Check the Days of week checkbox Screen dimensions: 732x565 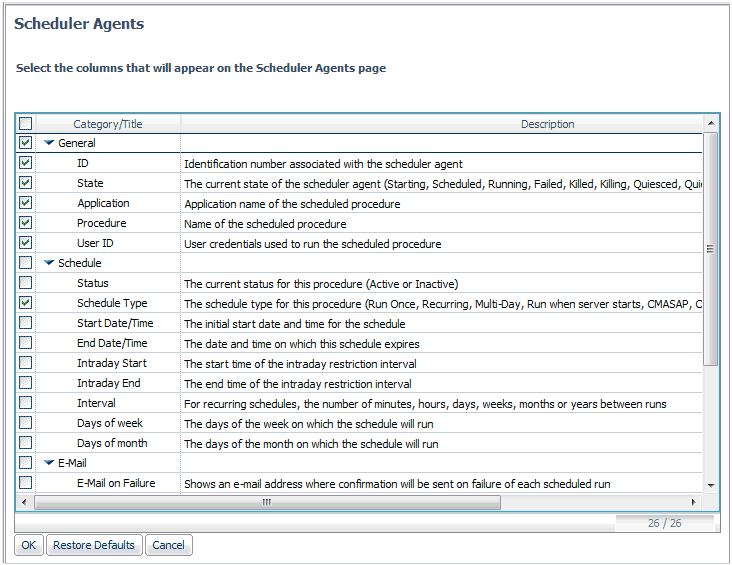[25, 423]
